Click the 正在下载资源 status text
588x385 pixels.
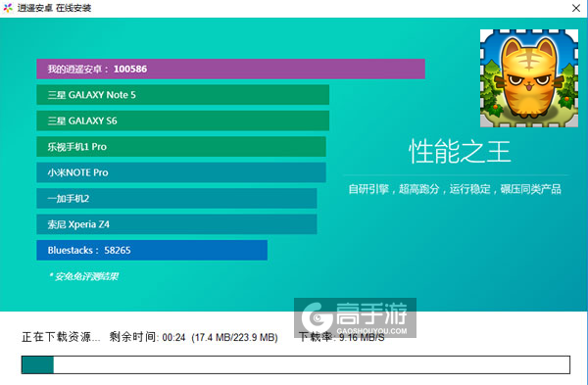tap(61, 337)
